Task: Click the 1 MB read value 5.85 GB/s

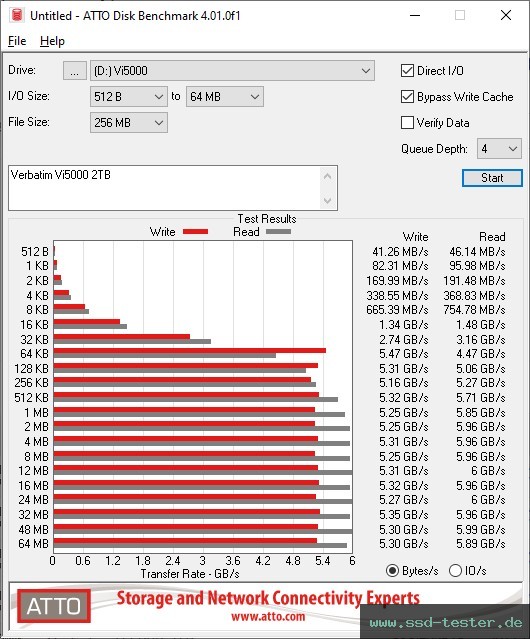Action: (481, 413)
